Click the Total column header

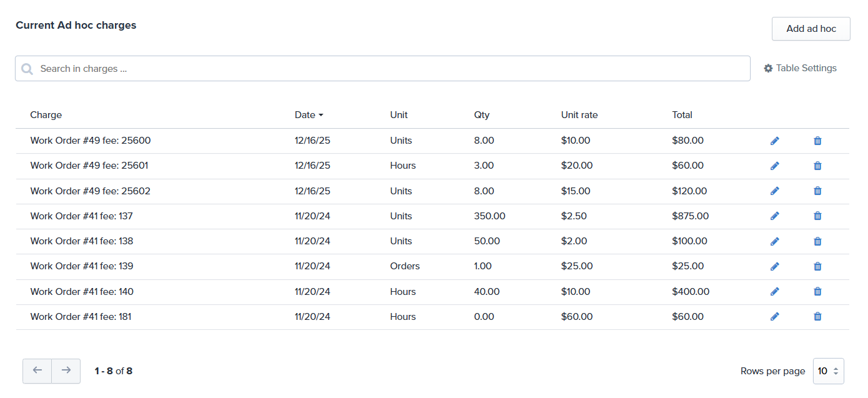coord(682,115)
